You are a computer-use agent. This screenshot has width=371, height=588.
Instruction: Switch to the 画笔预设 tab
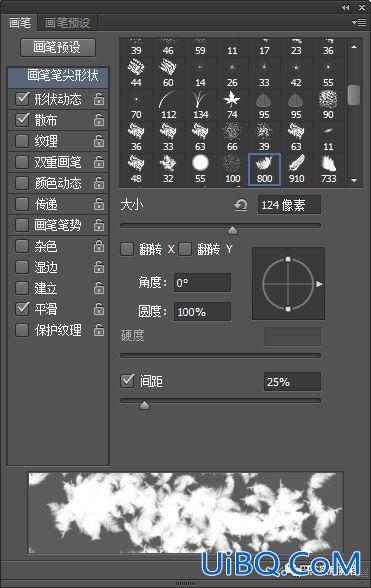coord(68,23)
